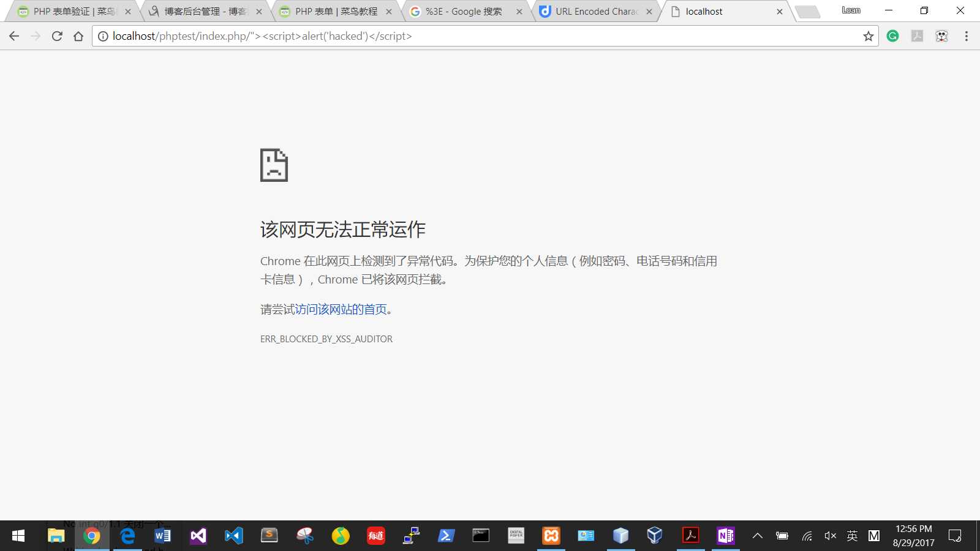Reload the current page

57,36
